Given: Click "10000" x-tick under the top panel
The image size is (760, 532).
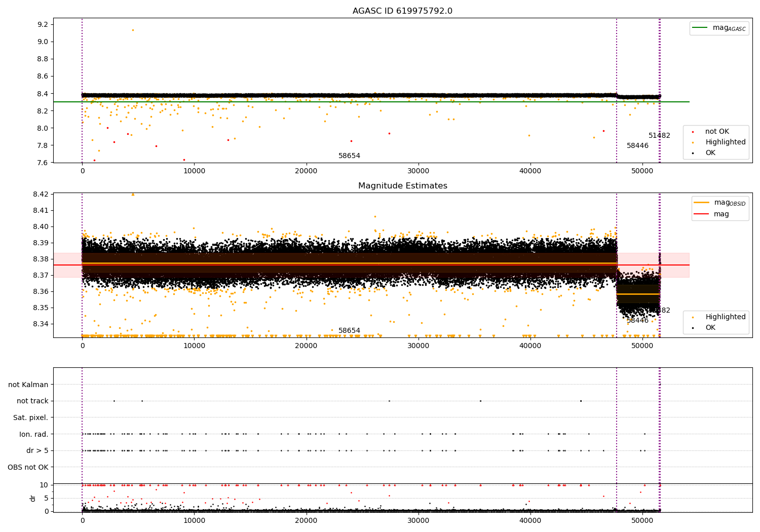Looking at the screenshot, I should tap(194, 171).
